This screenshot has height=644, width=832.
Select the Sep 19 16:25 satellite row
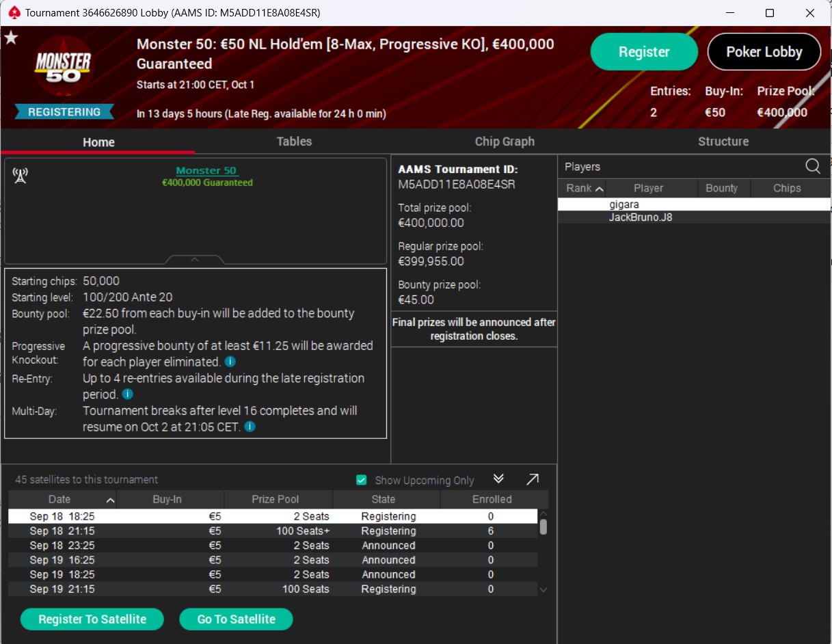[x=273, y=560]
